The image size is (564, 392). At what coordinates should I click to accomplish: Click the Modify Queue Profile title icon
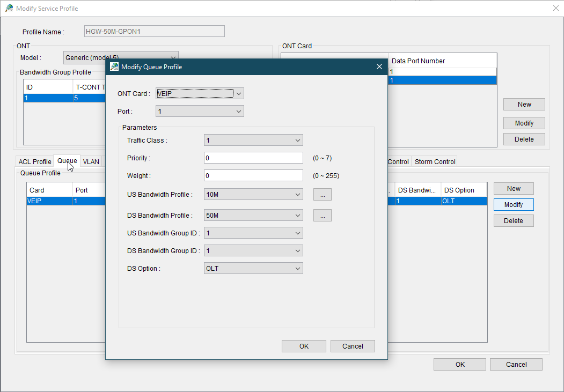[x=114, y=67]
